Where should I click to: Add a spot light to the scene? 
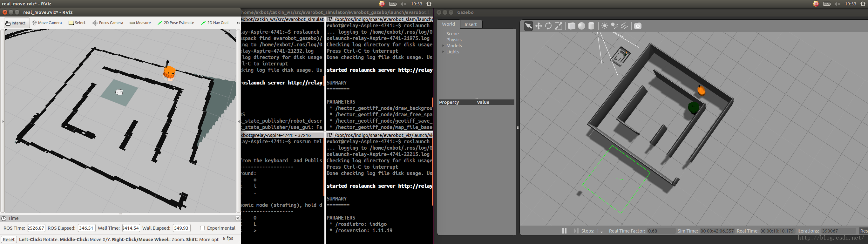(x=614, y=26)
